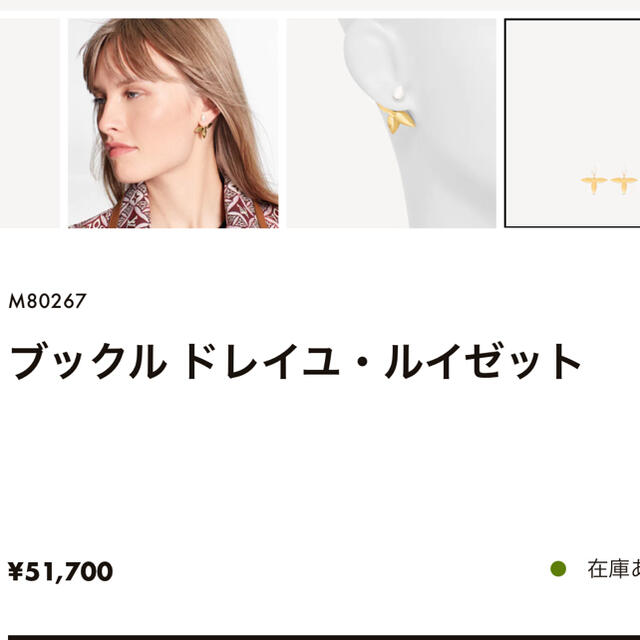Open the 在庫 availability text
Screen dimensions: 640x640
613,569
